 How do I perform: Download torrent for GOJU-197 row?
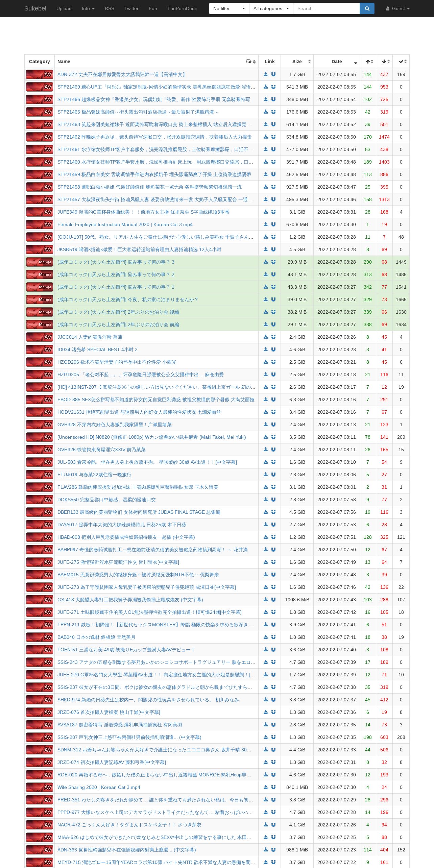266,237
